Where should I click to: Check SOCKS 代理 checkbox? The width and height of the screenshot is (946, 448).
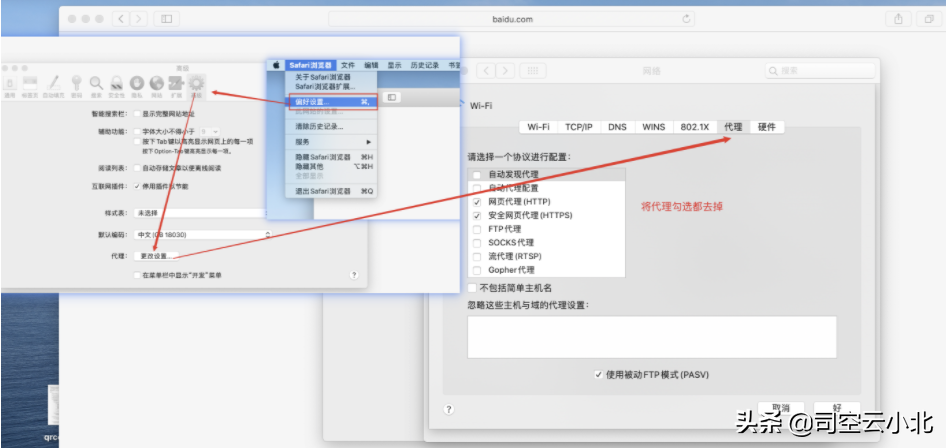click(477, 242)
